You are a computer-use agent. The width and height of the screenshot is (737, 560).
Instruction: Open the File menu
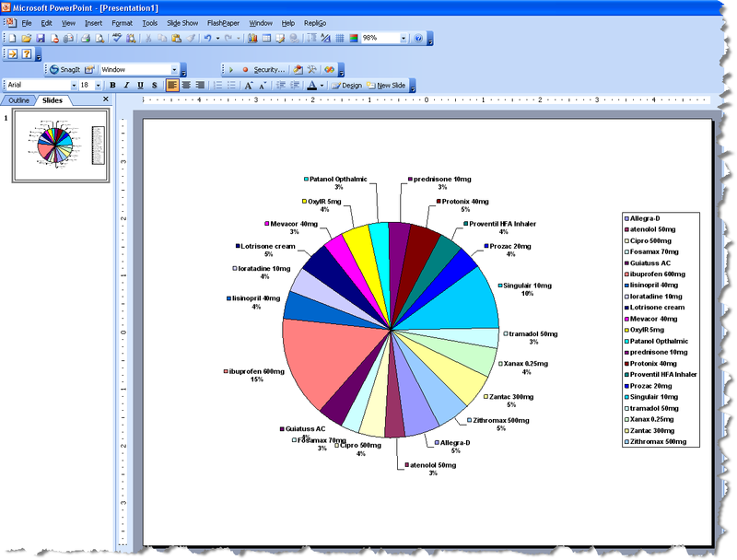tap(27, 23)
